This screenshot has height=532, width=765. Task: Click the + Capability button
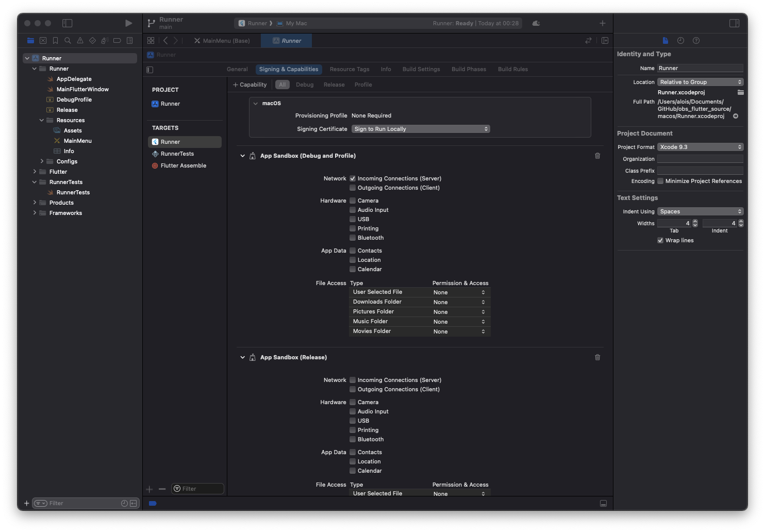click(250, 85)
